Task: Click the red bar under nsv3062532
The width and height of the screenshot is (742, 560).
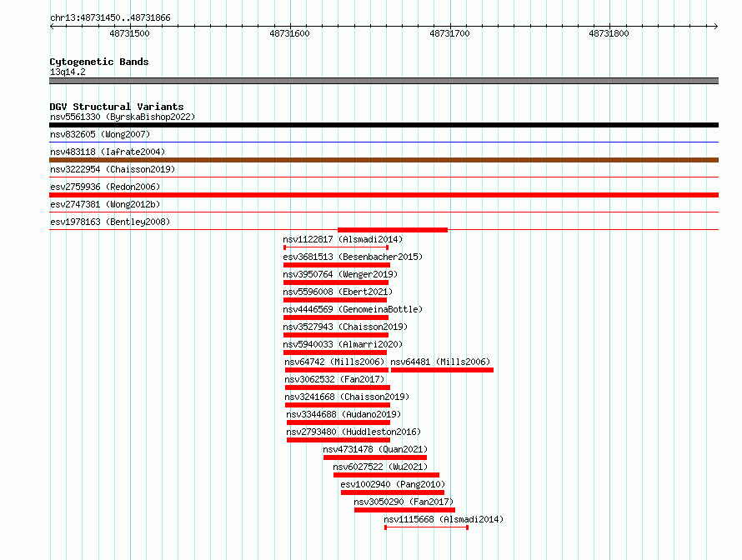Action: pos(338,387)
